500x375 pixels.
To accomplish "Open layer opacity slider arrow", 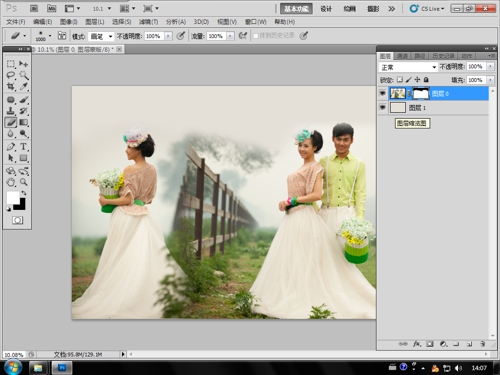I will [490, 67].
